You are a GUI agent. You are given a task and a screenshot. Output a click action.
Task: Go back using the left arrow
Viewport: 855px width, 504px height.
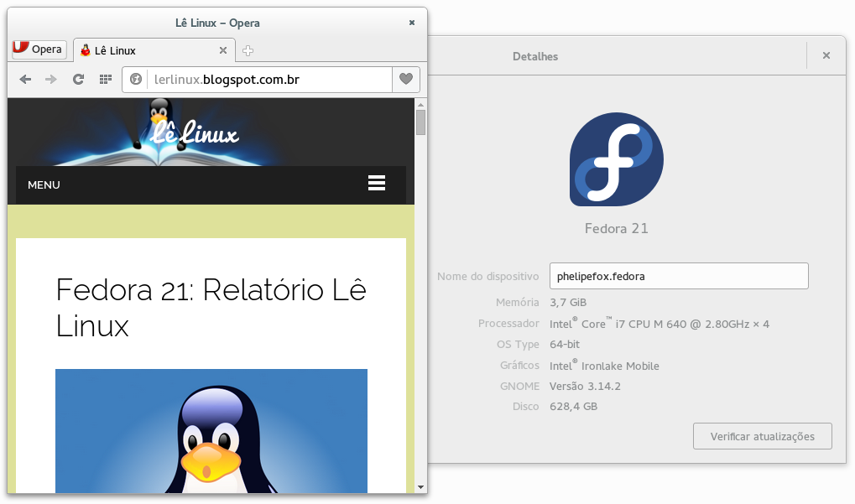(x=25, y=80)
